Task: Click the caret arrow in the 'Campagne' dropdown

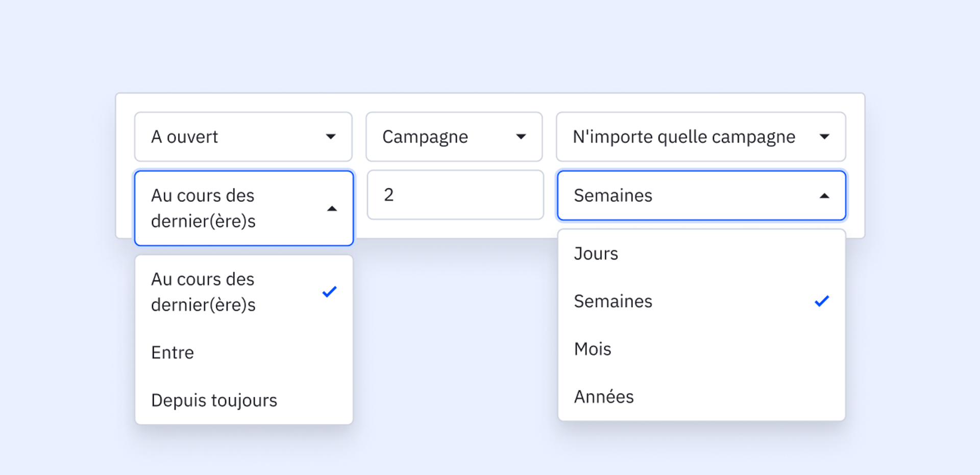Action: click(521, 136)
